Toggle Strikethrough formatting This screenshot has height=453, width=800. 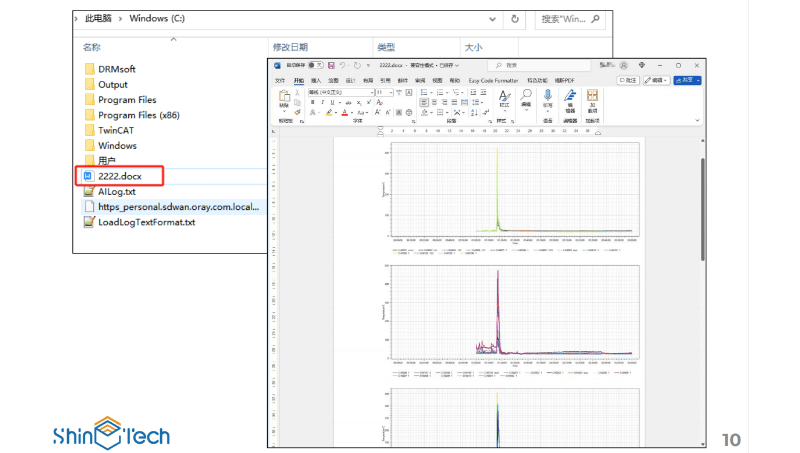tap(348, 103)
